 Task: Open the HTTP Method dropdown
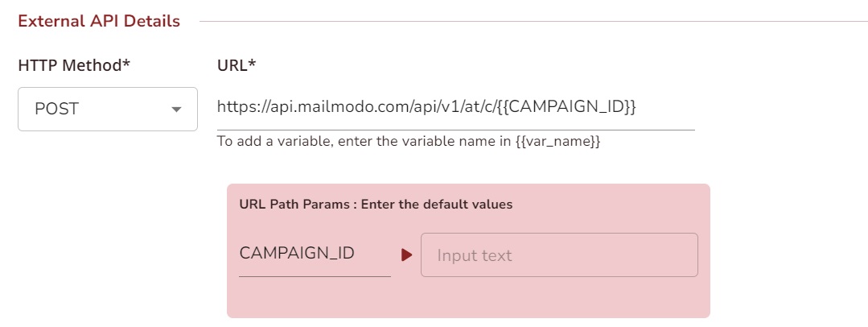pos(107,109)
